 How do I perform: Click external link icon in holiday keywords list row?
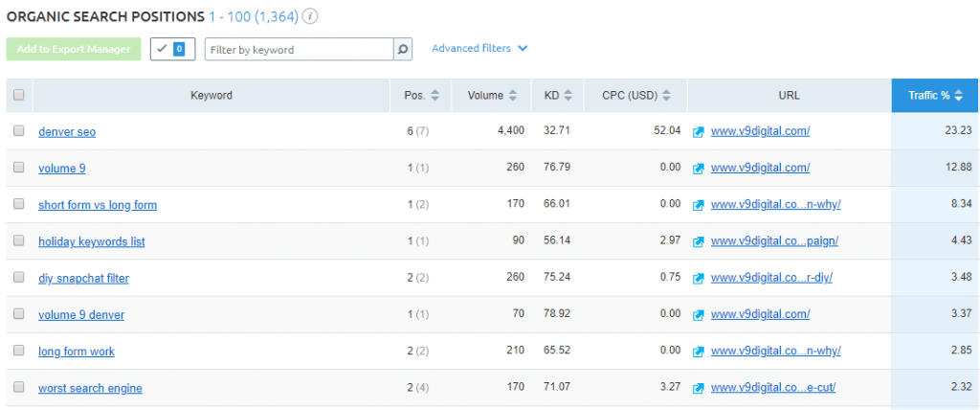(699, 241)
